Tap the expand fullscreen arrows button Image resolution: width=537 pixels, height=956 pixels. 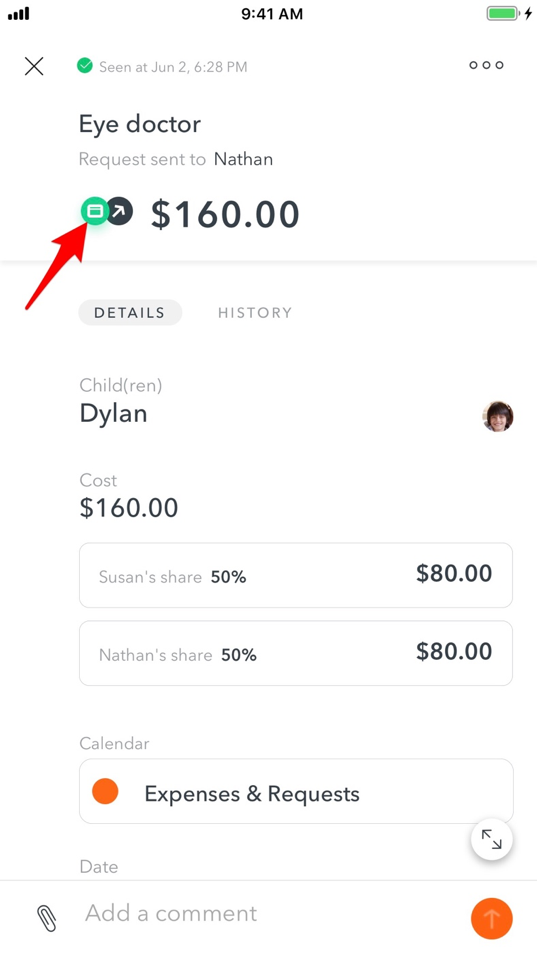point(491,839)
